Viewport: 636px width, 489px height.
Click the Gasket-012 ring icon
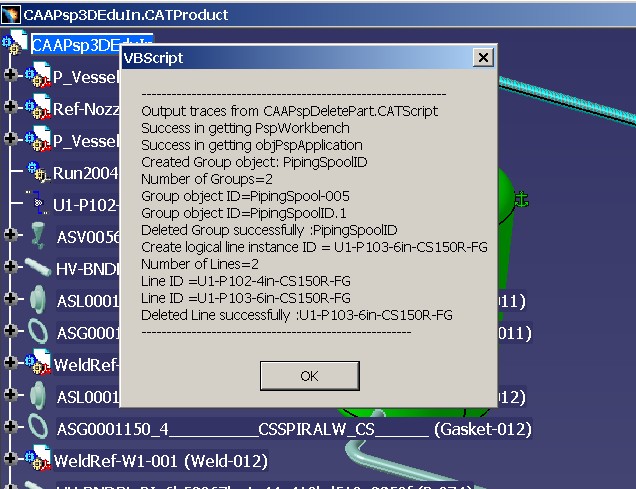tap(38, 428)
